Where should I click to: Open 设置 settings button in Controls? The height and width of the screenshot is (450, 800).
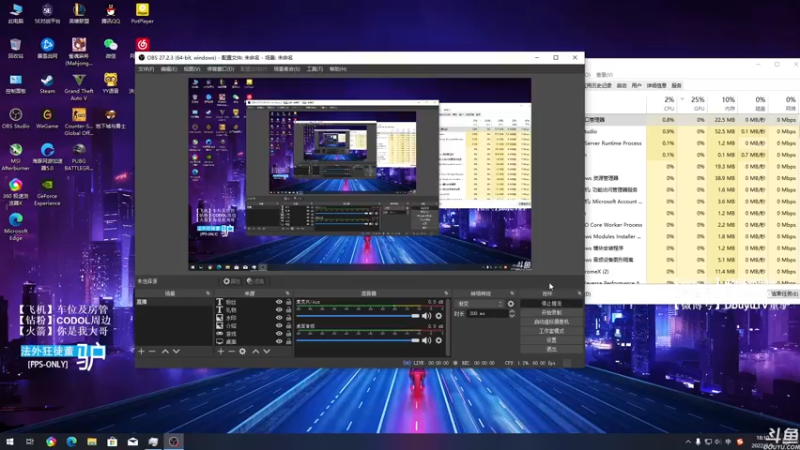(552, 340)
